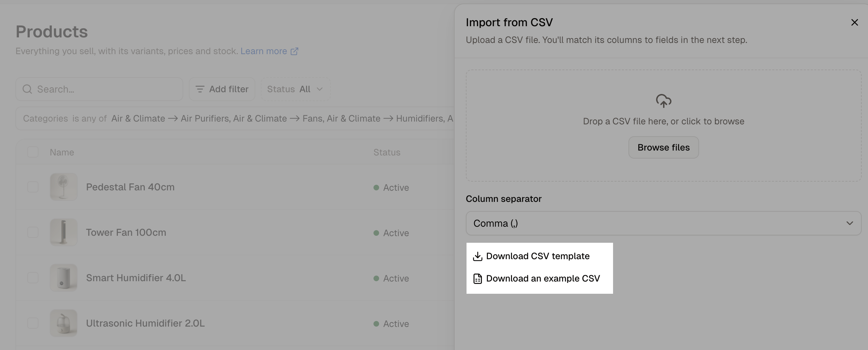Open the Column separator Comma dropdown

pyautogui.click(x=663, y=223)
